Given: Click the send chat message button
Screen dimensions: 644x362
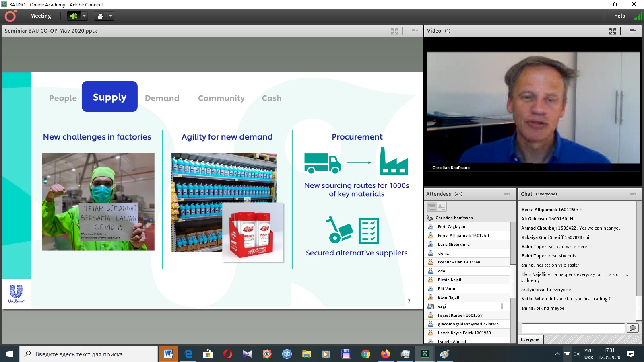Looking at the screenshot, I should (632, 328).
